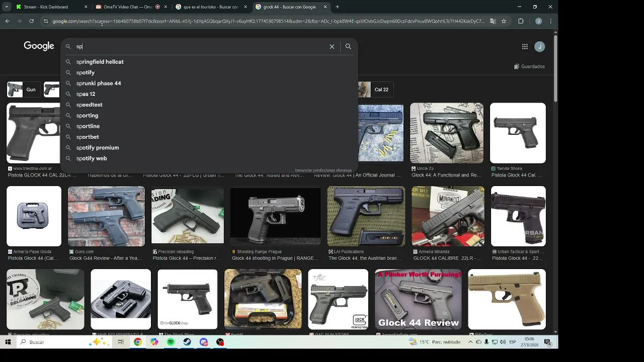The width and height of the screenshot is (644, 362).
Task: Open the LAI Publications image
Action: [x=366, y=216]
